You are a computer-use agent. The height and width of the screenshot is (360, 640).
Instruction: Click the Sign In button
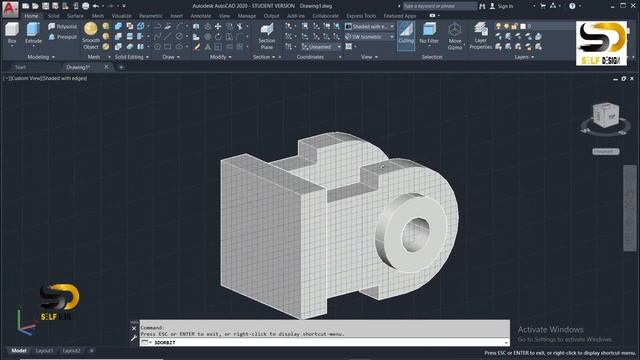502,6
